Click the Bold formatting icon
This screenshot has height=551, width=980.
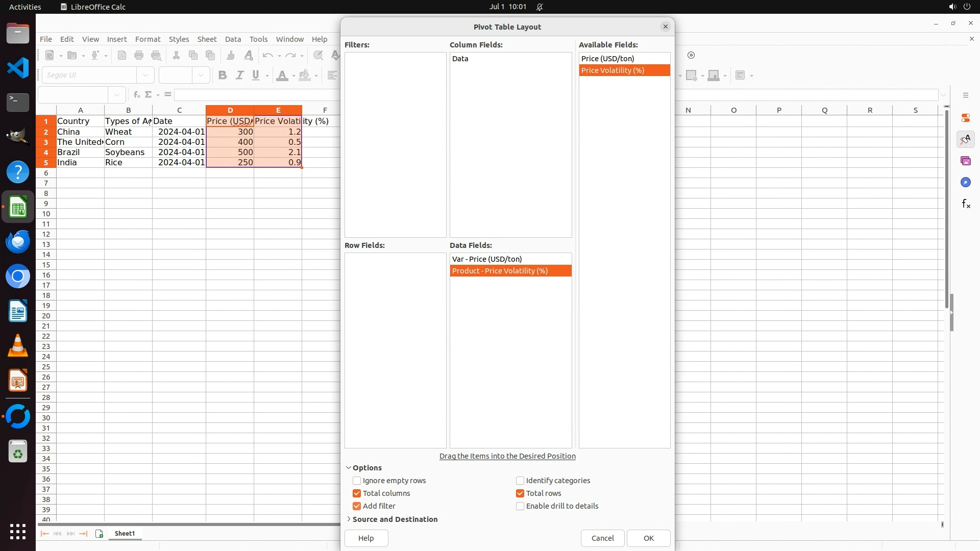coord(222,76)
